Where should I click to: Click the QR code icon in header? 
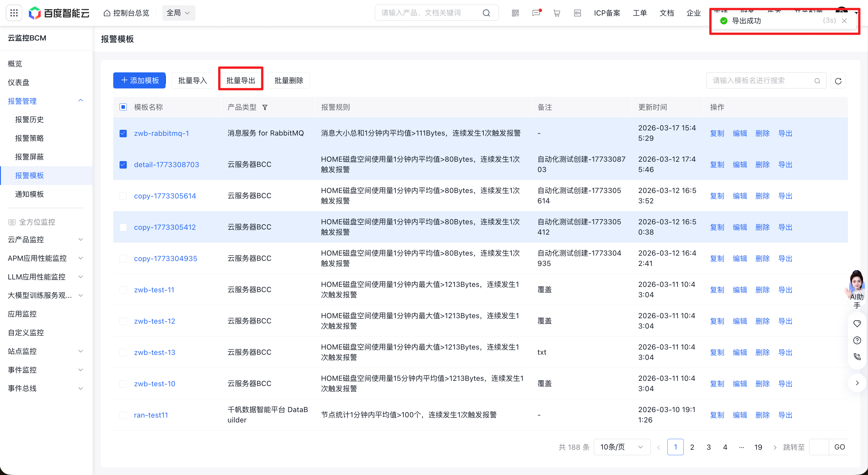pyautogui.click(x=515, y=13)
